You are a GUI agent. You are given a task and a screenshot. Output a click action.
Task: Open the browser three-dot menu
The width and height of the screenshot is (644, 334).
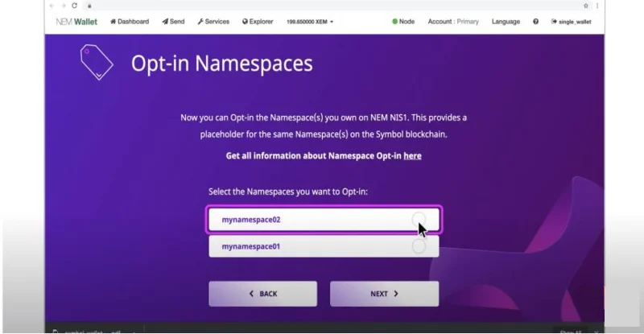pos(597,6)
